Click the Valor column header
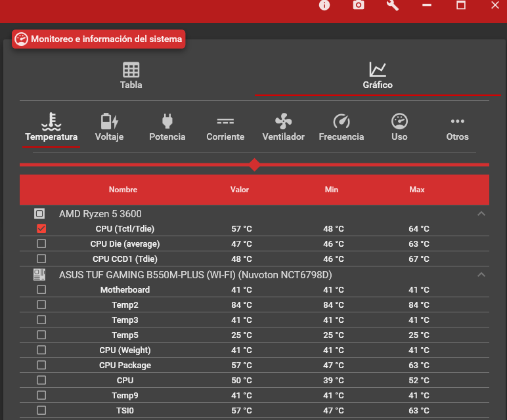Screen dimensions: 507x420 tap(240, 190)
